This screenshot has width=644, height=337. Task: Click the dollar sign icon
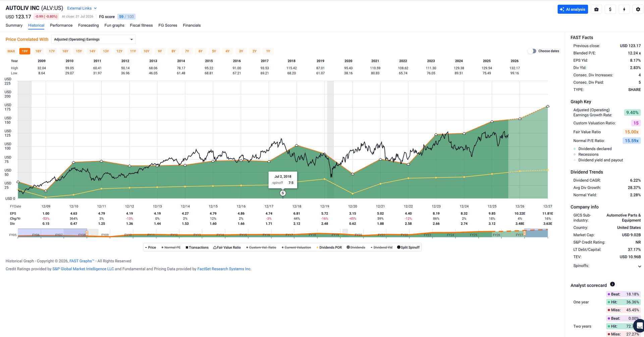610,9
